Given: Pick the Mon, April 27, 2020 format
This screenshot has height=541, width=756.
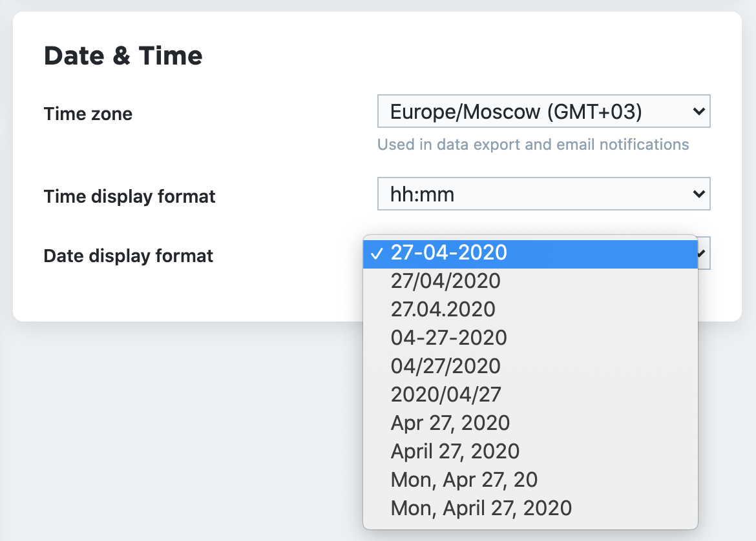Looking at the screenshot, I should (x=481, y=508).
